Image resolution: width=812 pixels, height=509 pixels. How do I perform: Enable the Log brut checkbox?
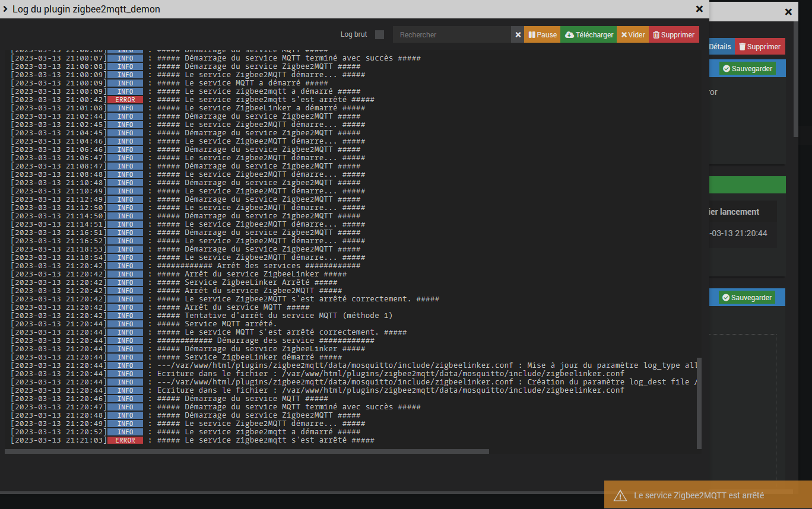click(x=380, y=35)
